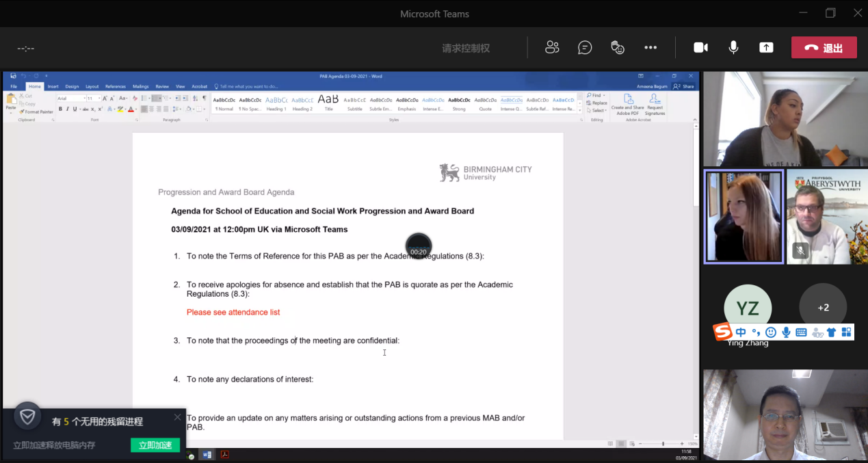The image size is (868, 463).
Task: Open the Teams more actions menu
Action: click(x=650, y=47)
